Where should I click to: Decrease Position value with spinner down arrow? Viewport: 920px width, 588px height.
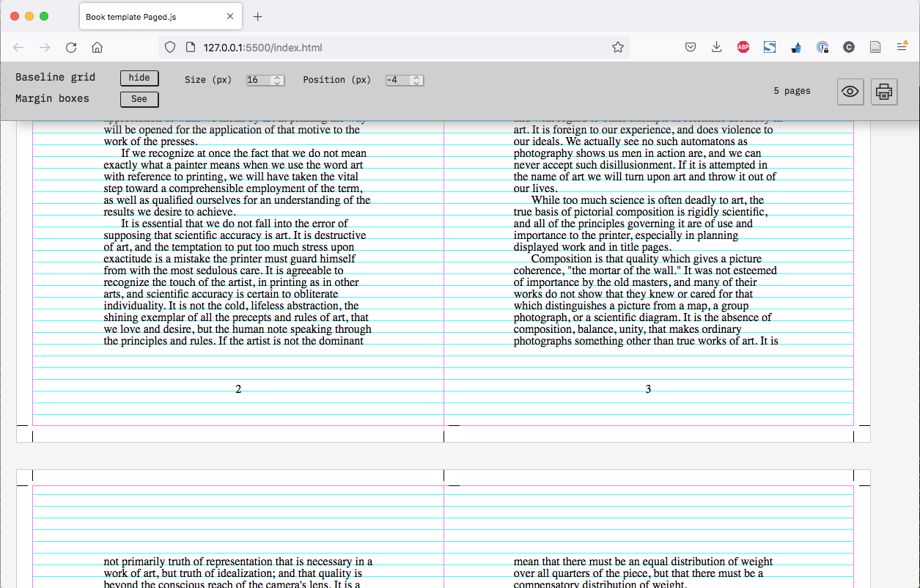tap(416, 83)
